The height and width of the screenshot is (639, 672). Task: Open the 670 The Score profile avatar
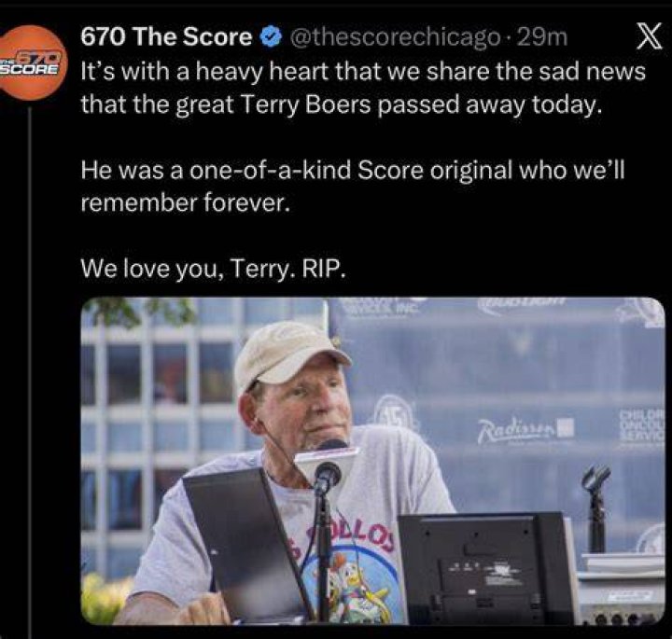coord(30,63)
